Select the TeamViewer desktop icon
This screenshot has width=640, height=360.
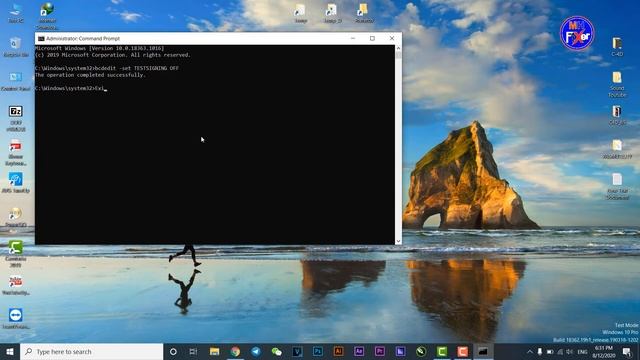[x=16, y=318]
